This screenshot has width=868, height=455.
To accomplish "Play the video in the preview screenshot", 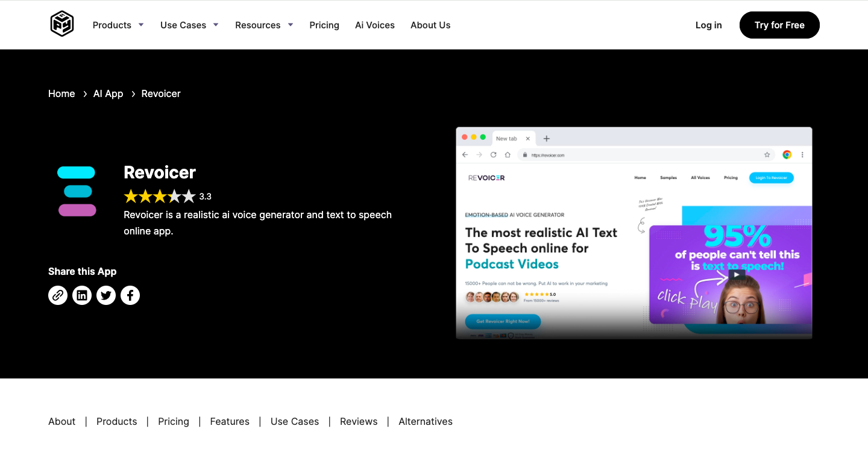I will [x=736, y=275].
